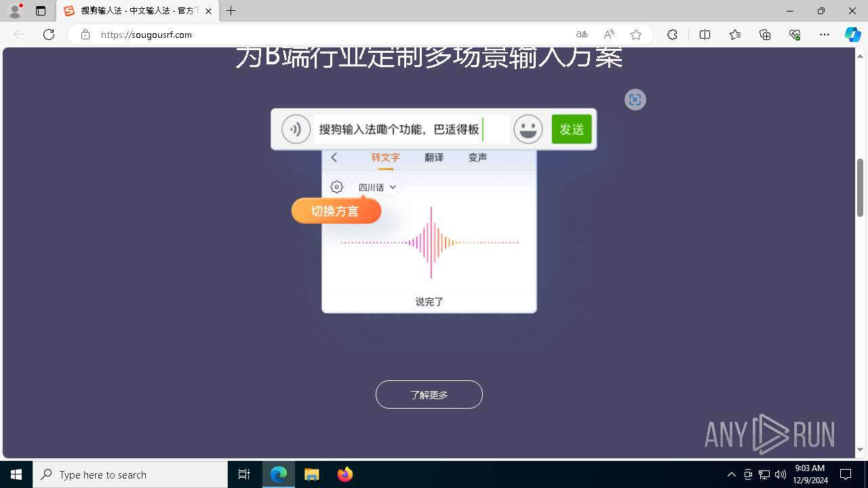The width and height of the screenshot is (868, 488).
Task: Open the clock showing 9:03 AM
Action: [x=810, y=474]
